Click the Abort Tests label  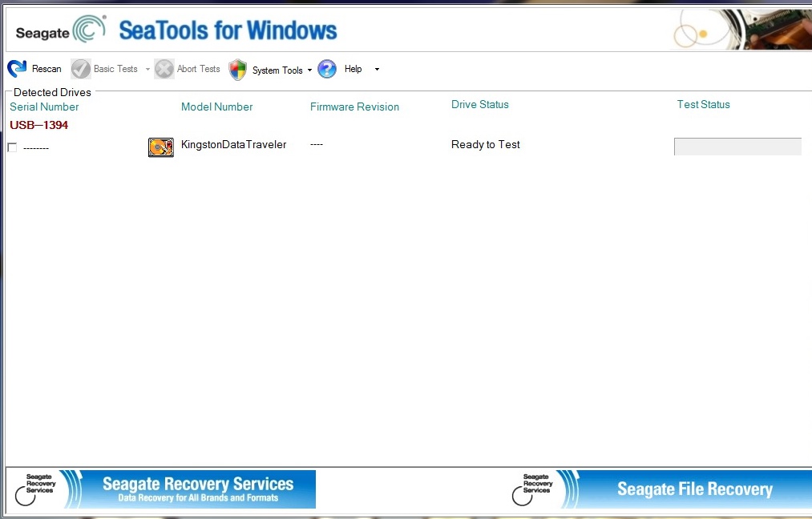pyautogui.click(x=198, y=69)
